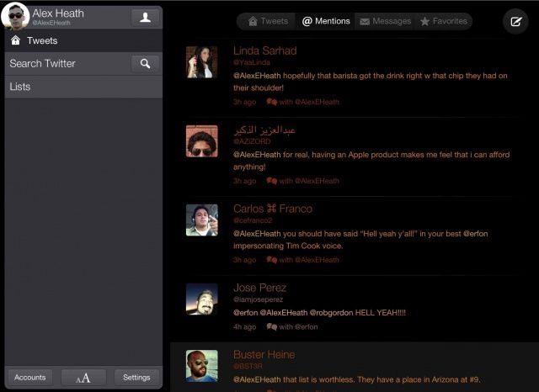Click @erfon mention in Carlos Franco's tweet
The width and height of the screenshot is (539, 392).
(475, 234)
